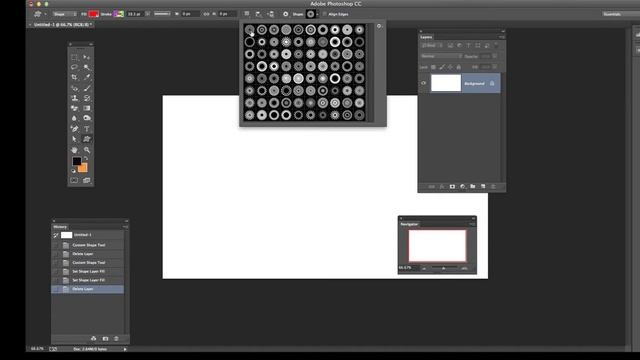Open the Layers filter Kind dropdown
The height and width of the screenshot is (360, 640).
(x=432, y=46)
